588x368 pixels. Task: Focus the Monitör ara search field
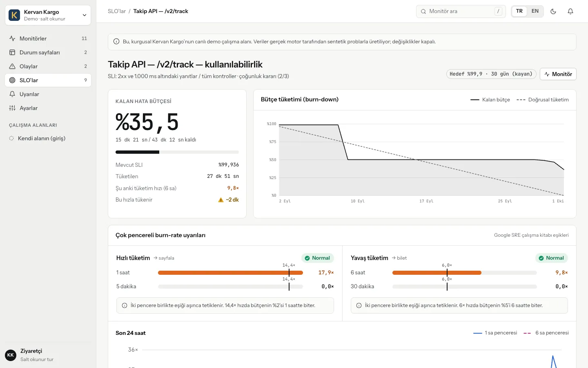pyautogui.click(x=461, y=11)
